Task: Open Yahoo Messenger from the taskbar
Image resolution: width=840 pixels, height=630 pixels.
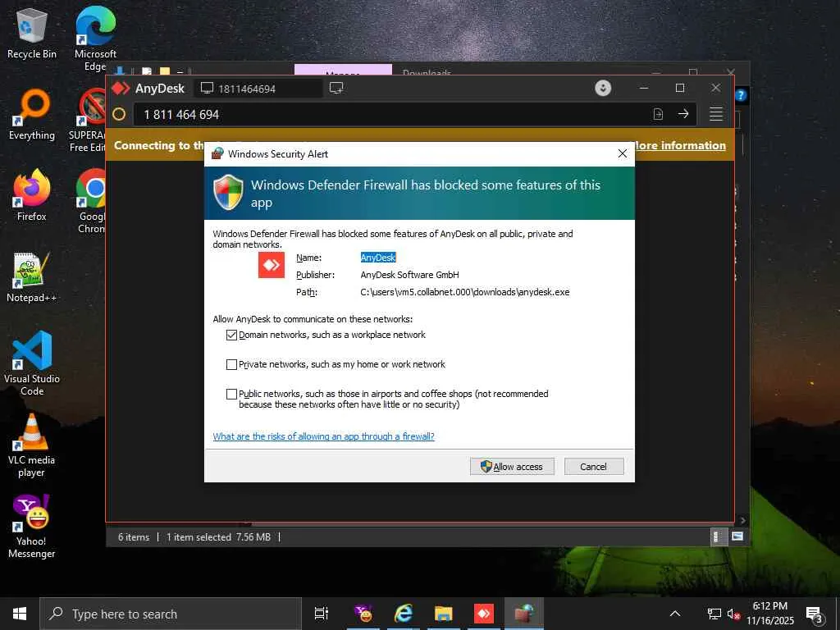Action: [363, 614]
